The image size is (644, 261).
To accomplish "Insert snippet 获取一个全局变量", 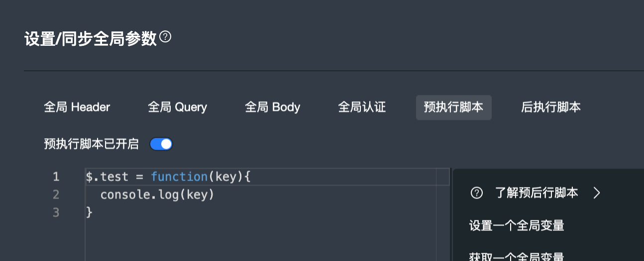I will pos(517,257).
